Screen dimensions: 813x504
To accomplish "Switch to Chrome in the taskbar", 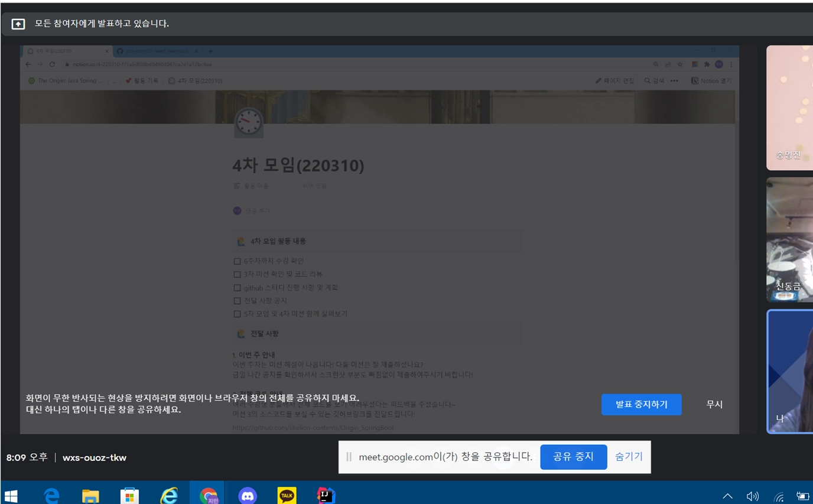I will [x=208, y=495].
